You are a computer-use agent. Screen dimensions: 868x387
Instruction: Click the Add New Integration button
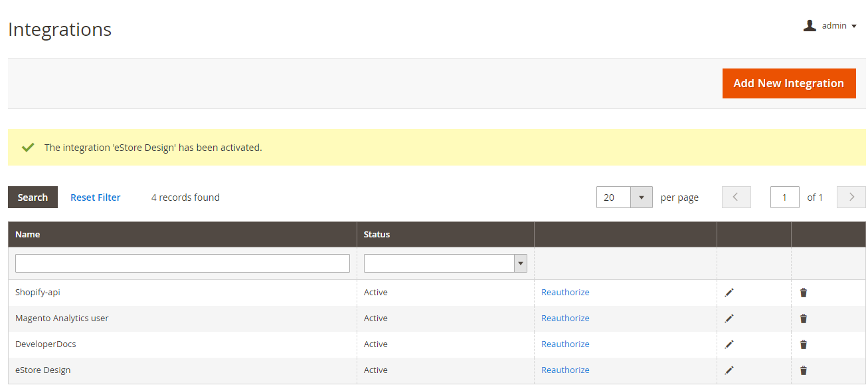[x=789, y=83]
